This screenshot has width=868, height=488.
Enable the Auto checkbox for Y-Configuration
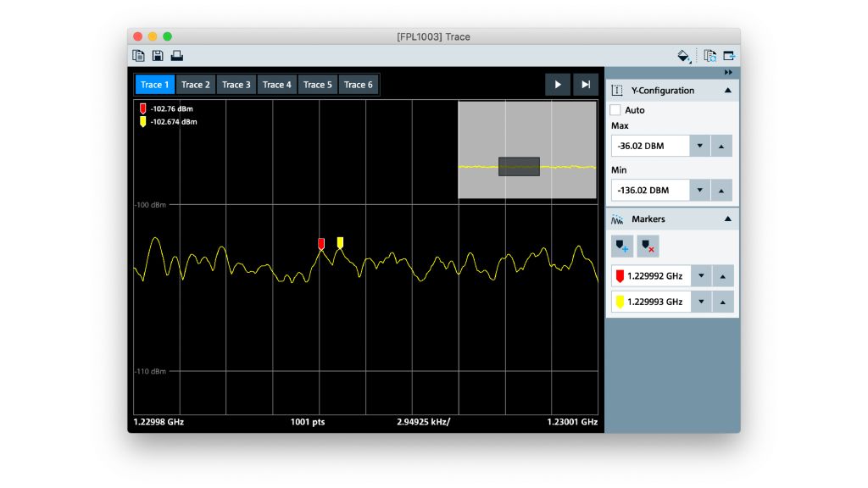coord(616,110)
